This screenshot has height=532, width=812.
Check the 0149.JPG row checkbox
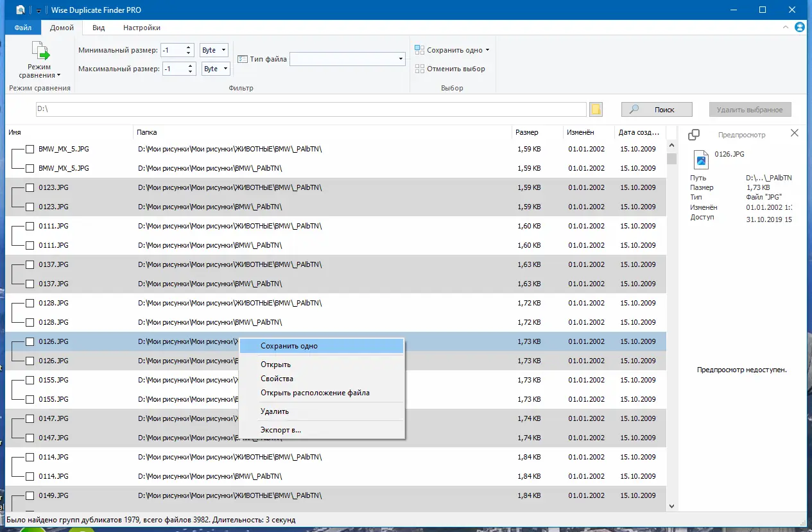point(30,495)
